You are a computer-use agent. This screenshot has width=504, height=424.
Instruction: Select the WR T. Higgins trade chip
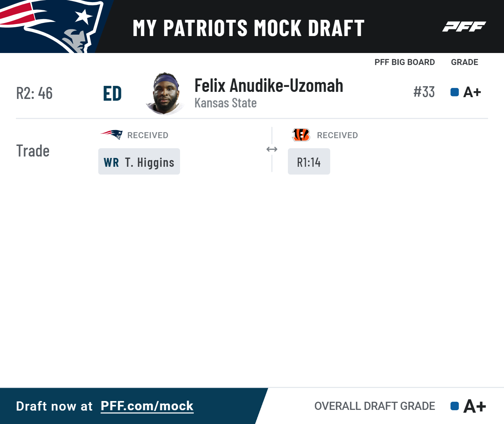pos(139,161)
